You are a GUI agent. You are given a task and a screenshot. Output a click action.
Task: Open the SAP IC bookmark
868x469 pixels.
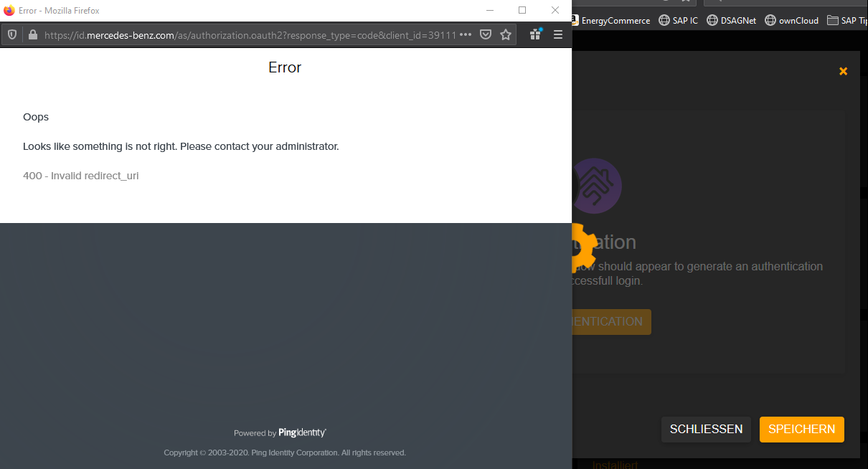pyautogui.click(x=678, y=20)
